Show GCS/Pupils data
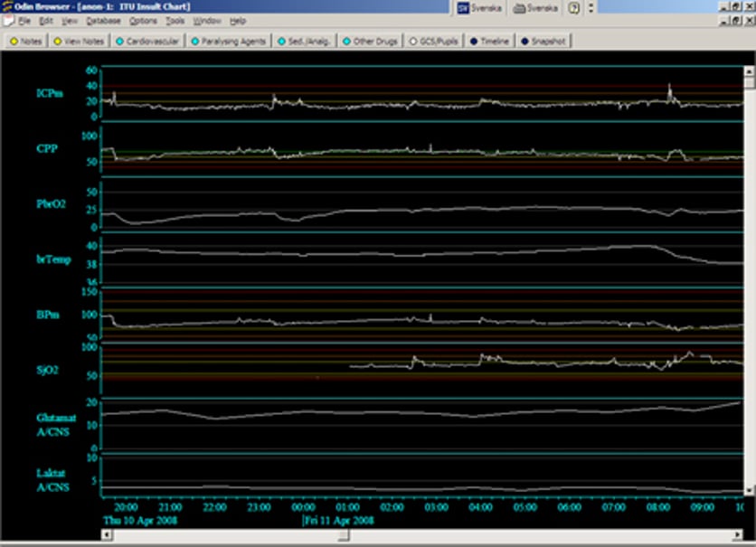 435,42
